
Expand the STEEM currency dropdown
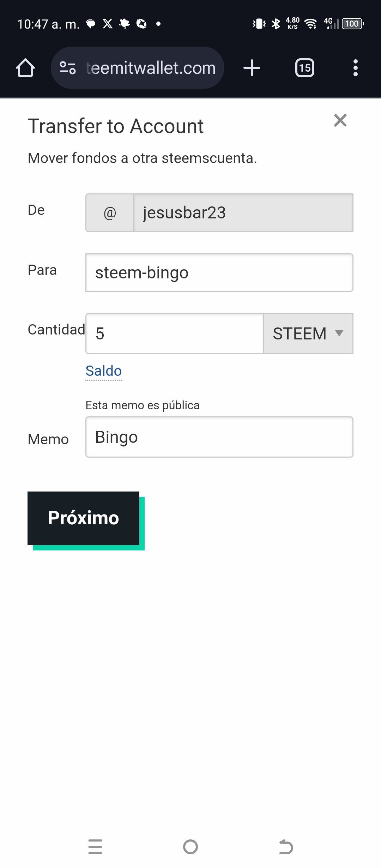pyautogui.click(x=308, y=333)
